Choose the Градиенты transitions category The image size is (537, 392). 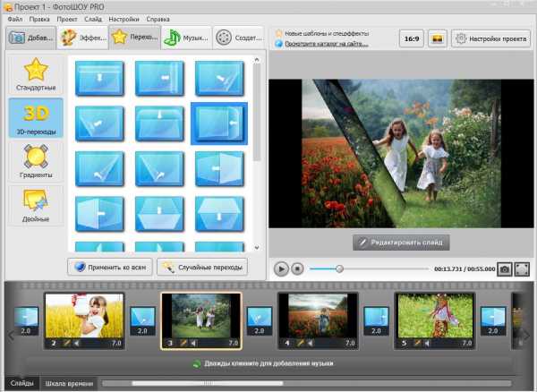tap(36, 161)
